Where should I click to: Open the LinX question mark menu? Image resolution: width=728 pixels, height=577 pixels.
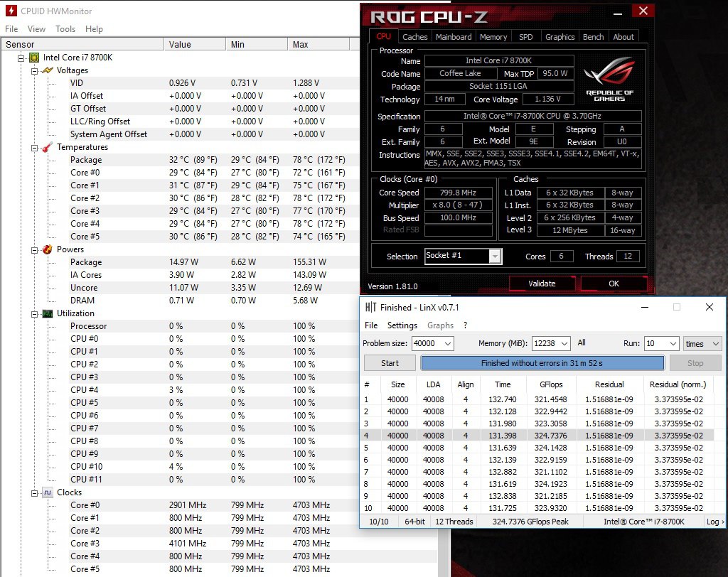pyautogui.click(x=465, y=325)
